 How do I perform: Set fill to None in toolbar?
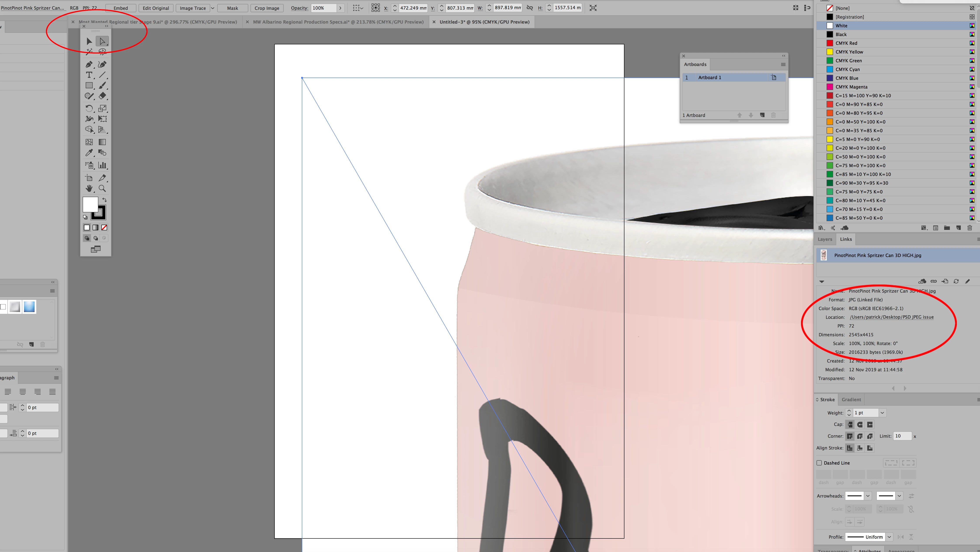[x=104, y=227]
